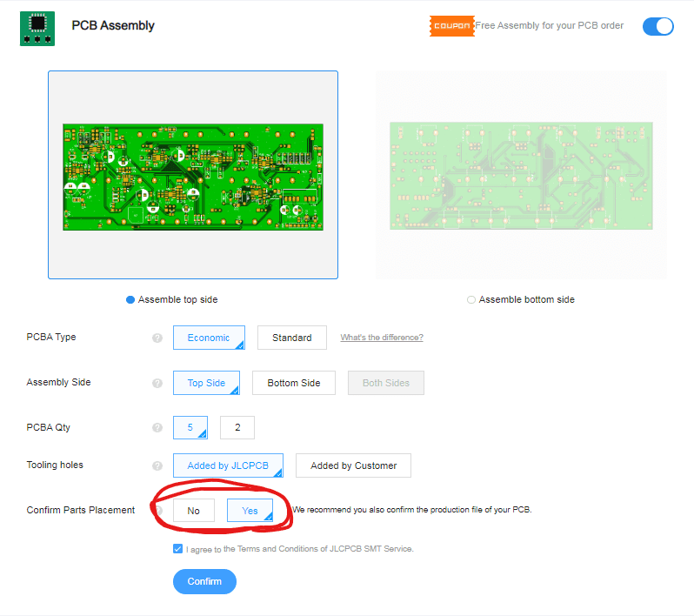Open help icon next to Tooling holes
This screenshot has width=694, height=616.
157,465
